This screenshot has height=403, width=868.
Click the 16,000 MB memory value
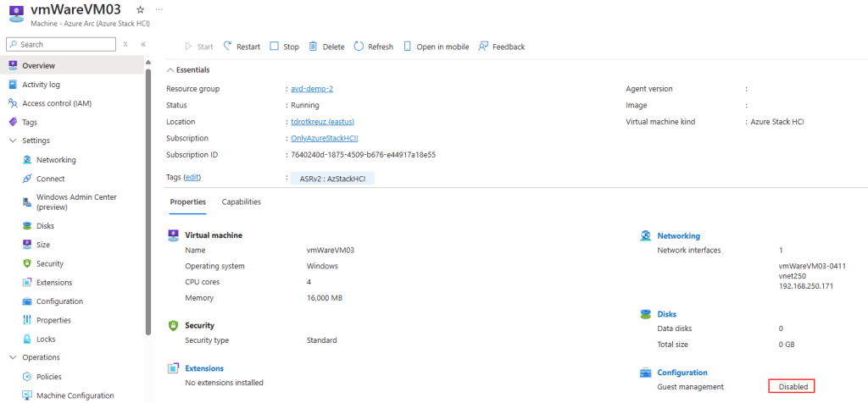point(325,298)
